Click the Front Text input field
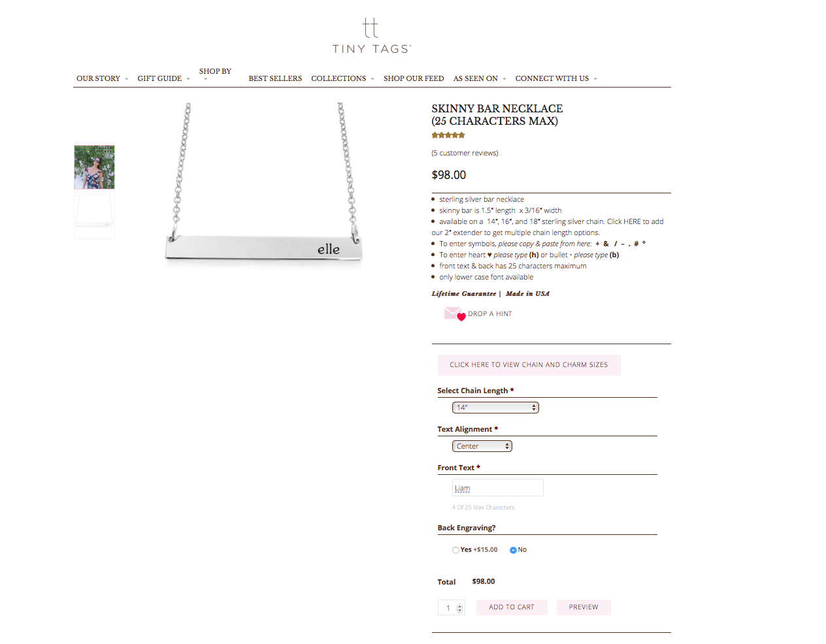826x644 pixels. [498, 488]
